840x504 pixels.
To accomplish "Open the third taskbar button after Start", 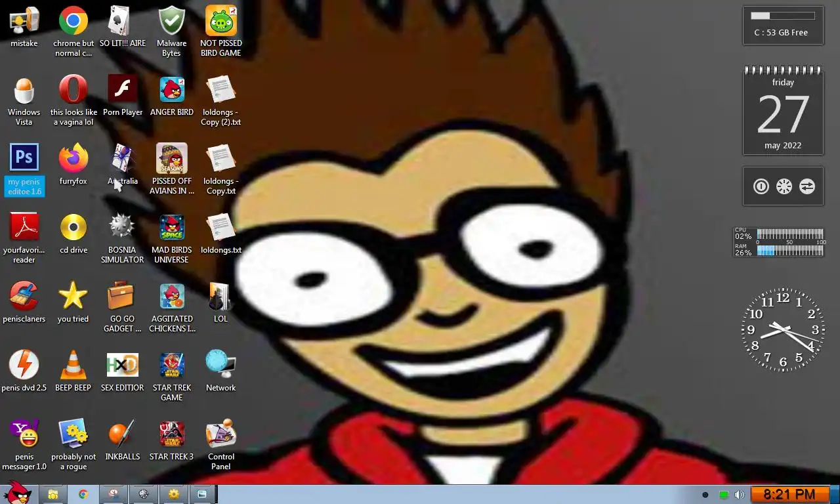I will [114, 494].
